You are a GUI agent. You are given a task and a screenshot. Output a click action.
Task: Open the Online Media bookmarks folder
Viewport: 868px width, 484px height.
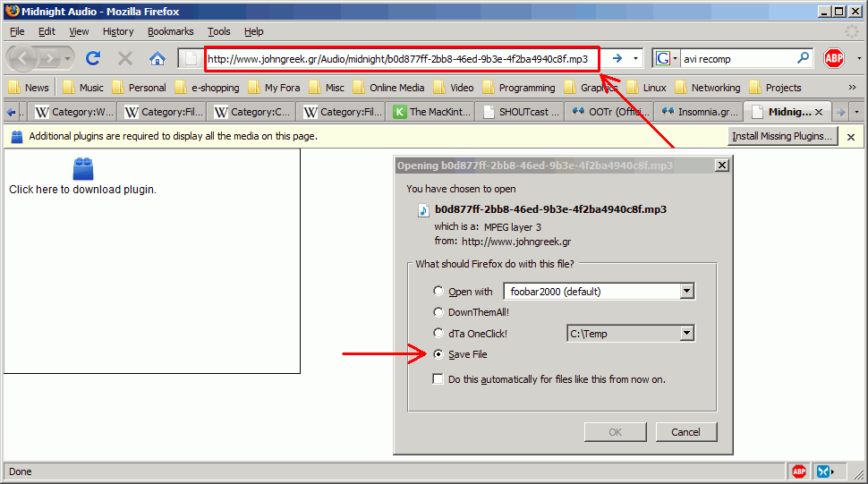pos(388,88)
